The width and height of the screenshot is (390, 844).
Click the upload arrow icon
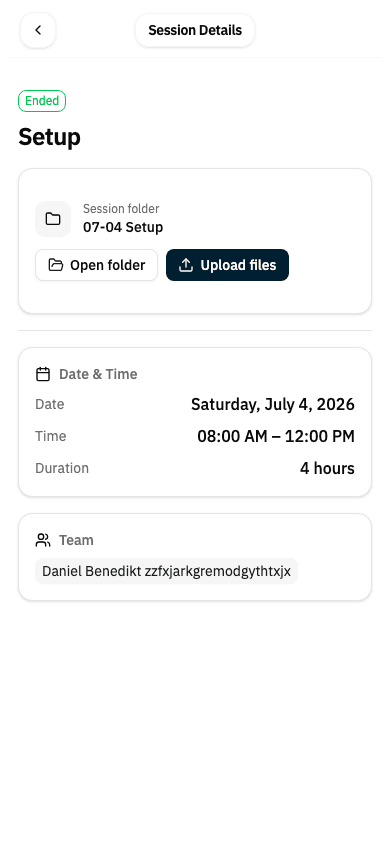(186, 265)
